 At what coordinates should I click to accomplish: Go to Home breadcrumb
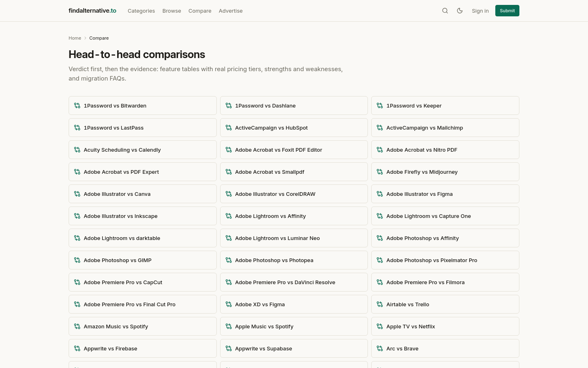(75, 38)
